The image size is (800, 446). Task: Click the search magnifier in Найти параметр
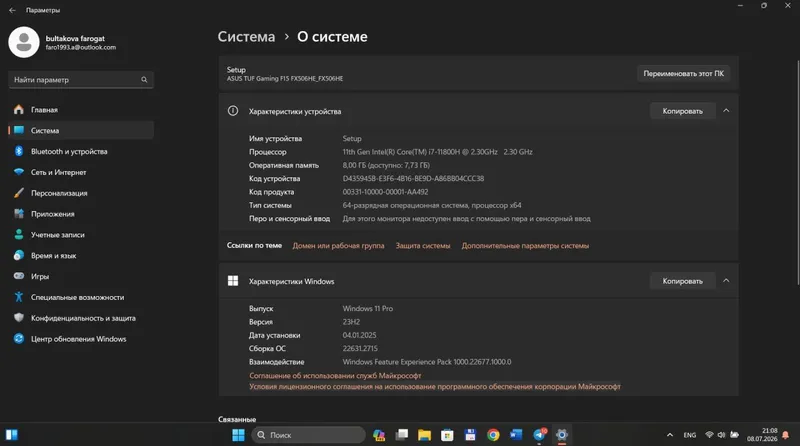(144, 80)
